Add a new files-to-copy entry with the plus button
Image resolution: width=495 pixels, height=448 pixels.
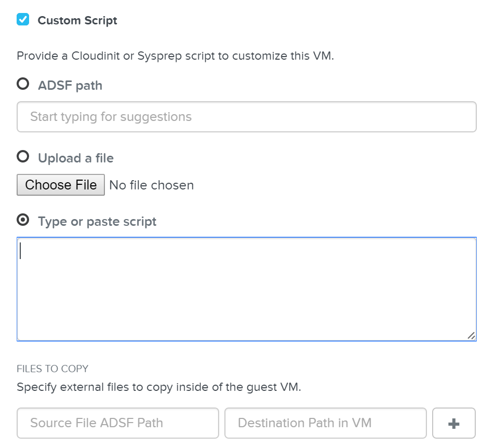(x=453, y=423)
